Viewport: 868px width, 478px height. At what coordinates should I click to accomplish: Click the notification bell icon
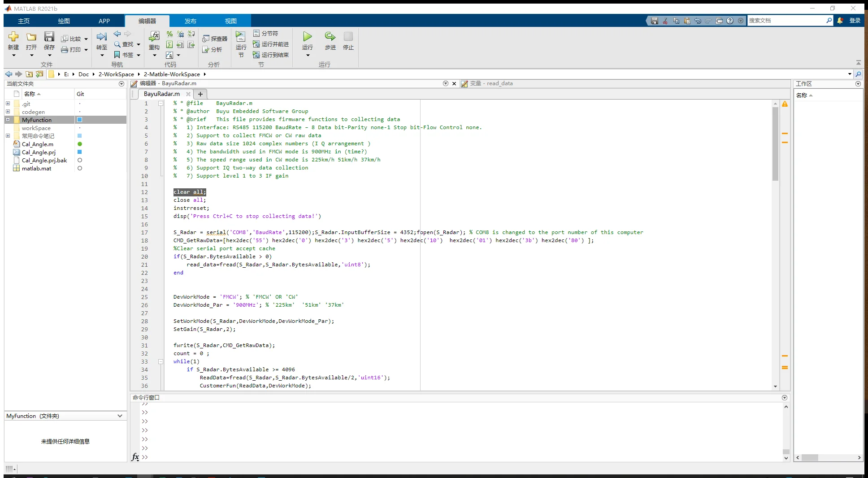pos(840,21)
